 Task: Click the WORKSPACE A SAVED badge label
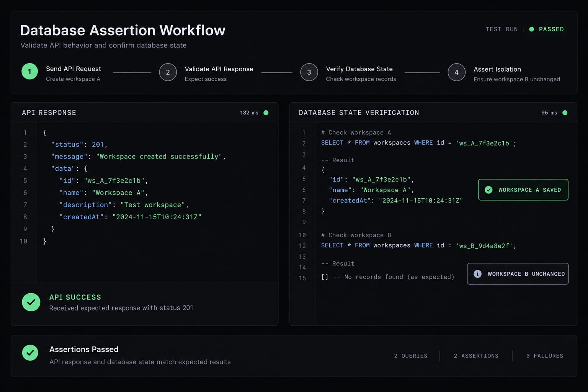[529, 190]
